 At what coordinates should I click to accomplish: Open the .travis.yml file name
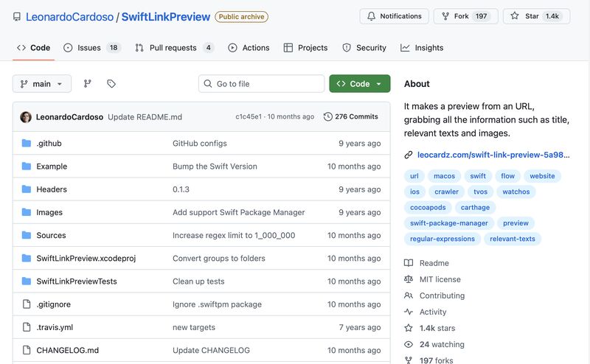point(55,327)
